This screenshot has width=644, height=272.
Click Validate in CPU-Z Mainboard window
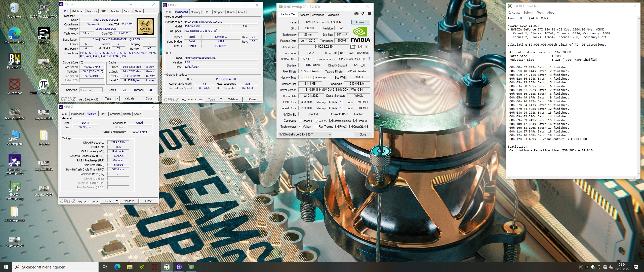(x=233, y=99)
